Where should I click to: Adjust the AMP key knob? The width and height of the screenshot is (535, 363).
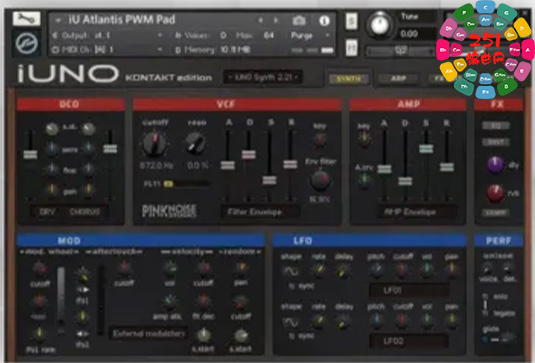point(364,139)
